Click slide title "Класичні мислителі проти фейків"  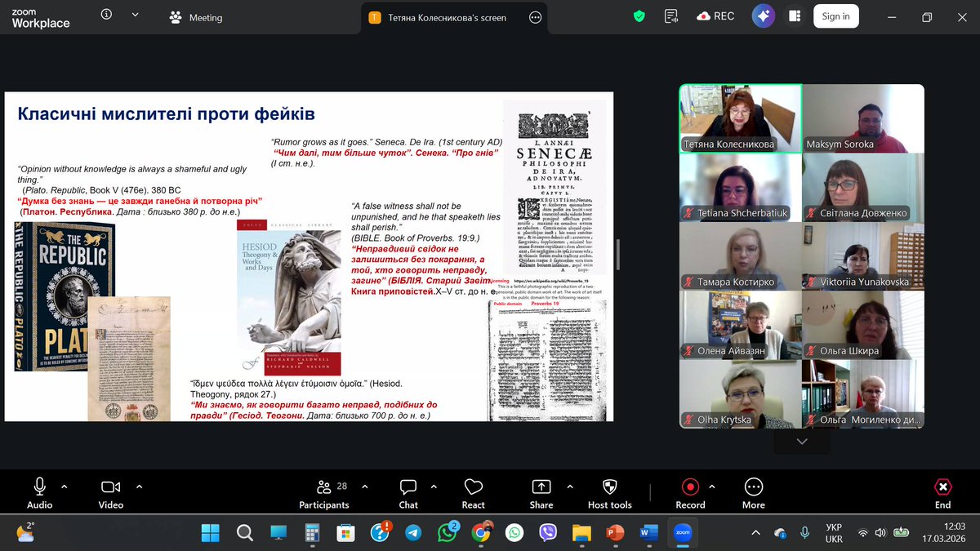(x=167, y=114)
